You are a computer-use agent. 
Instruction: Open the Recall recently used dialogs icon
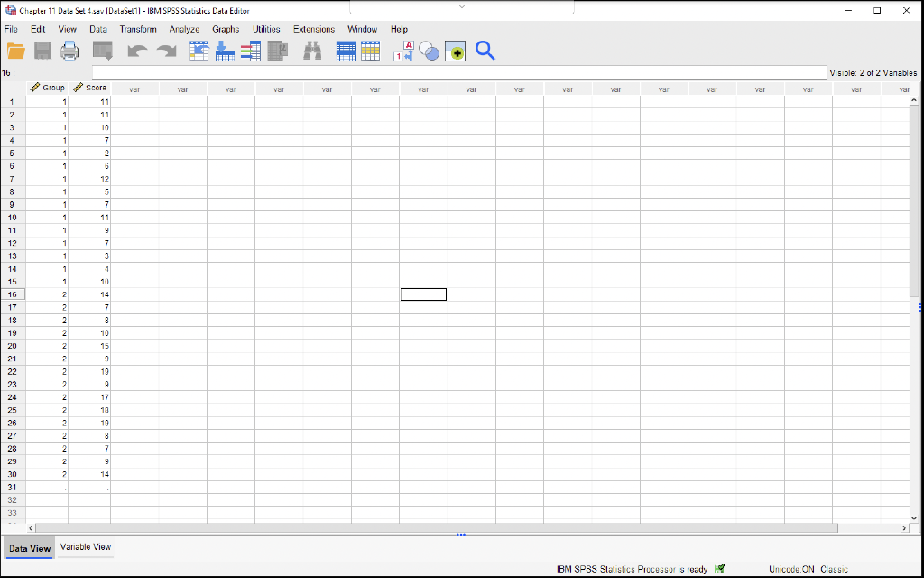click(102, 51)
